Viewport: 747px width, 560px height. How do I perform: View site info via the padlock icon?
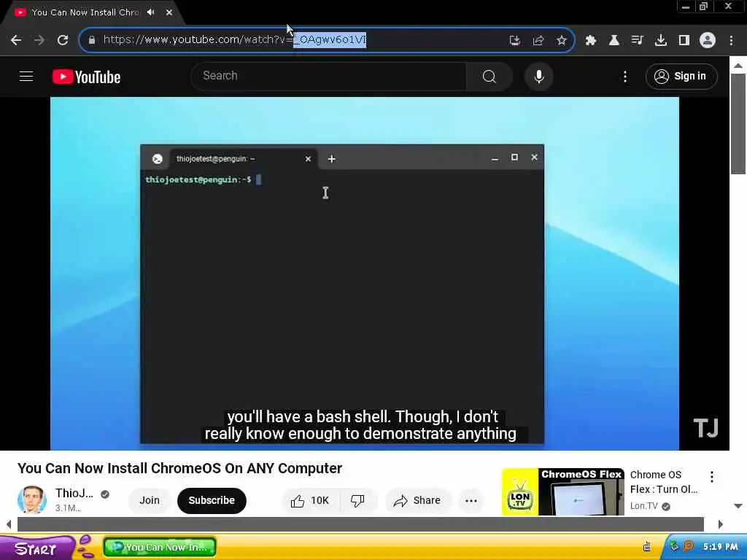92,40
